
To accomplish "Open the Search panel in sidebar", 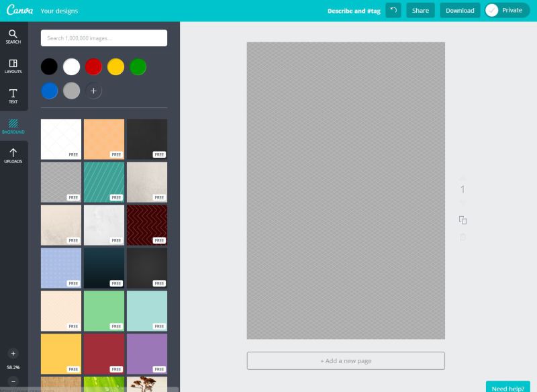I will [13, 37].
